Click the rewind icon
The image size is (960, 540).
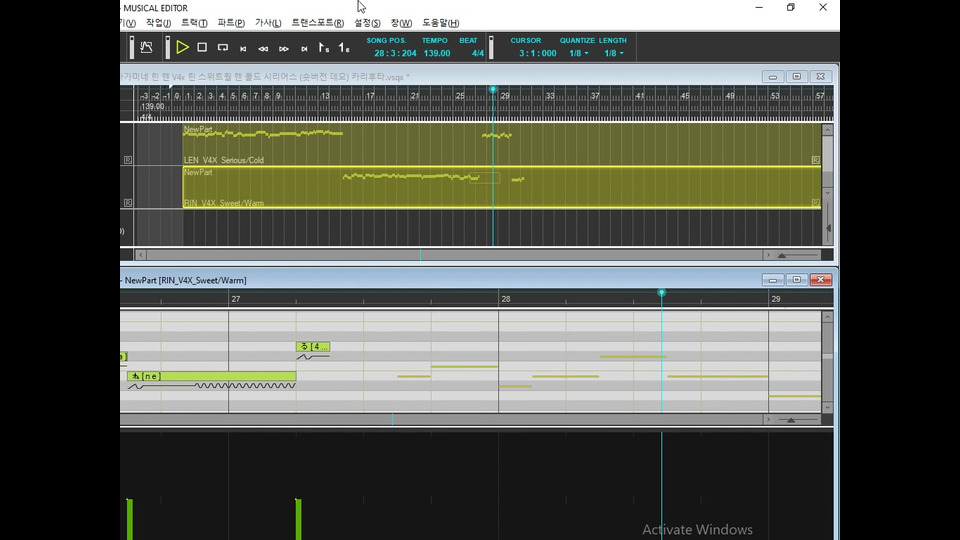click(x=263, y=48)
